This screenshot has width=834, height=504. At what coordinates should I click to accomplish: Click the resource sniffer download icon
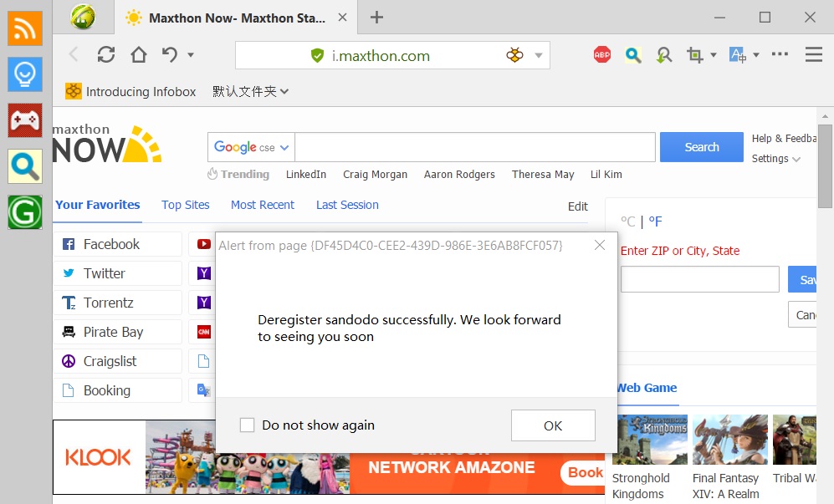(x=664, y=55)
